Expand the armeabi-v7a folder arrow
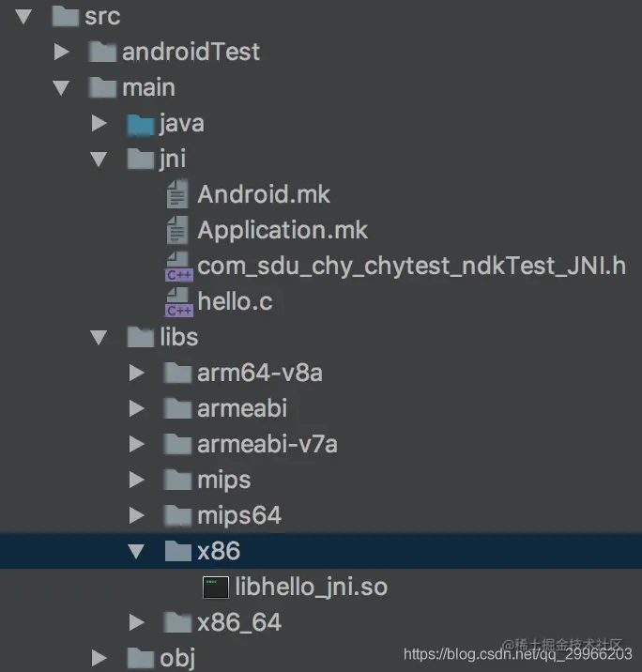 tap(137, 444)
